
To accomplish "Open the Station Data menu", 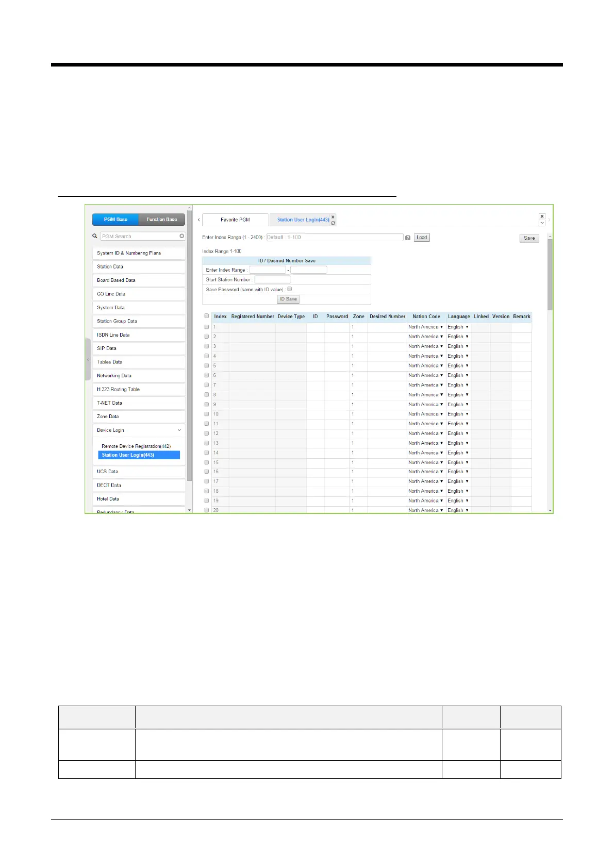I will tap(139, 266).
